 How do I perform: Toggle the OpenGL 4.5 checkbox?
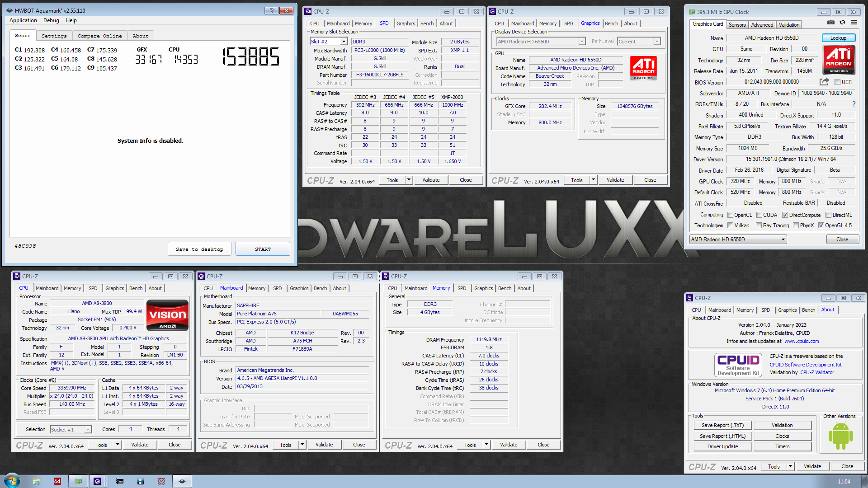(x=821, y=225)
